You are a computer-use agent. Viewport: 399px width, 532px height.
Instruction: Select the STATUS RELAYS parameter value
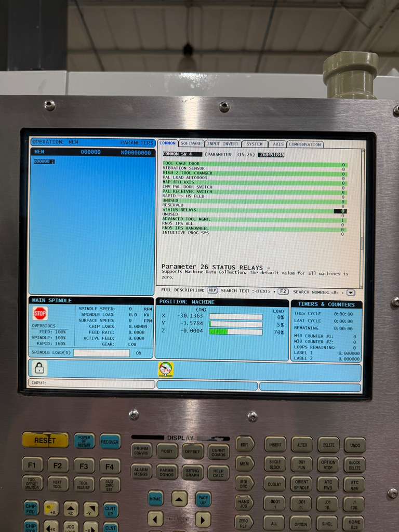pos(340,210)
